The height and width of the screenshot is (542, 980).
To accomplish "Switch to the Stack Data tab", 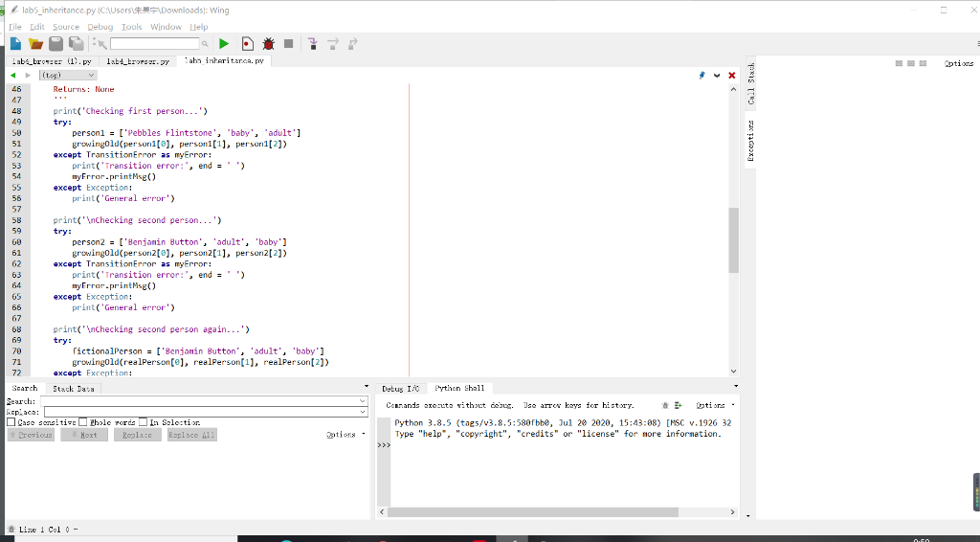I will point(74,389).
